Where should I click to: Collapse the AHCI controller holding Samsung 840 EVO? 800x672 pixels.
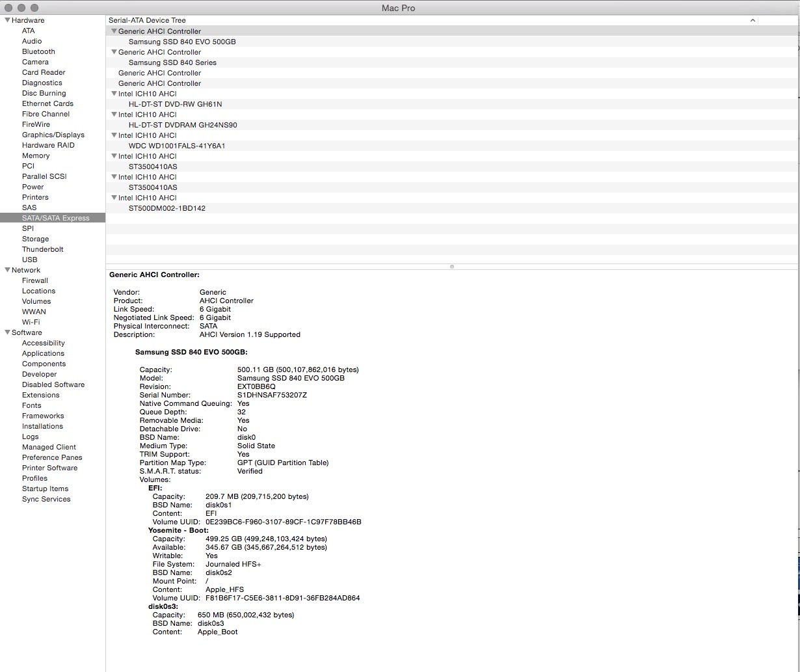[x=114, y=31]
